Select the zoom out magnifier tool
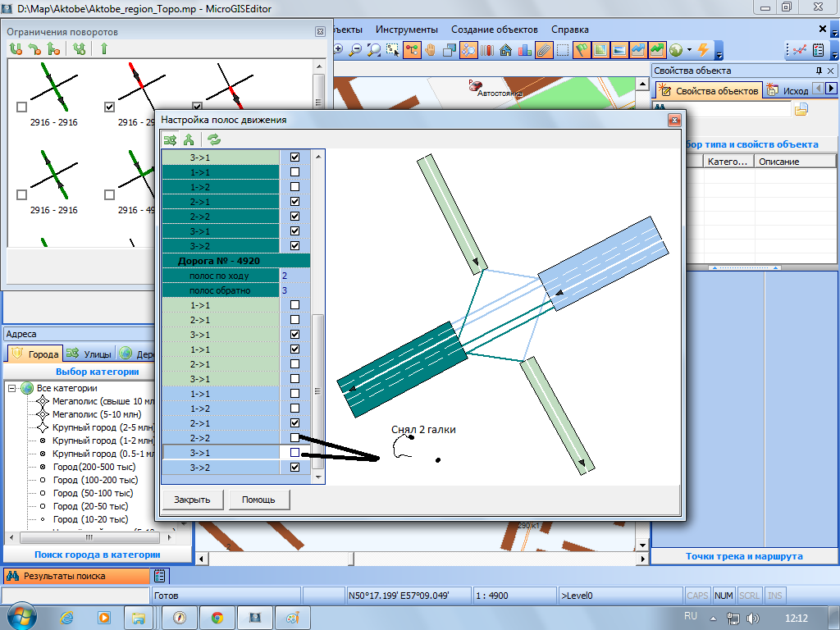Viewport: 840px width, 630px height. [x=355, y=49]
